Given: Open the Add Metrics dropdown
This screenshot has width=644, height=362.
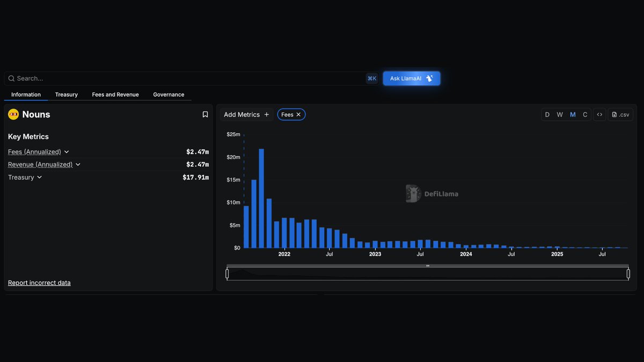Looking at the screenshot, I should point(246,115).
